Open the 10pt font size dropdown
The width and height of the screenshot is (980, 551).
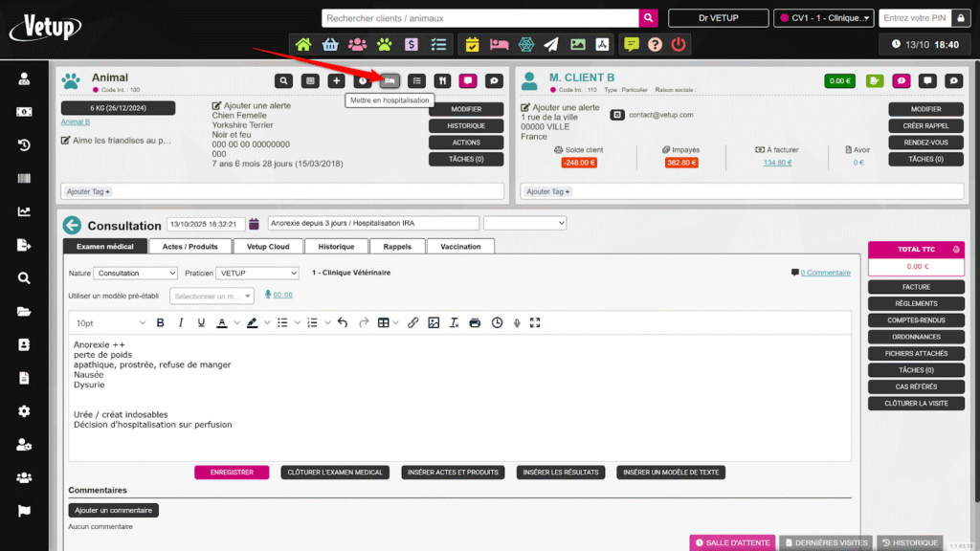(x=110, y=323)
